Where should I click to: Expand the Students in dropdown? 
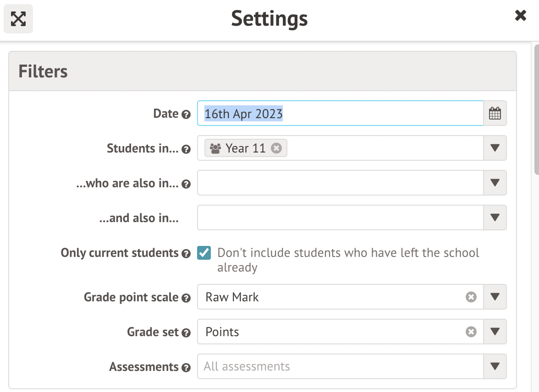[495, 148]
